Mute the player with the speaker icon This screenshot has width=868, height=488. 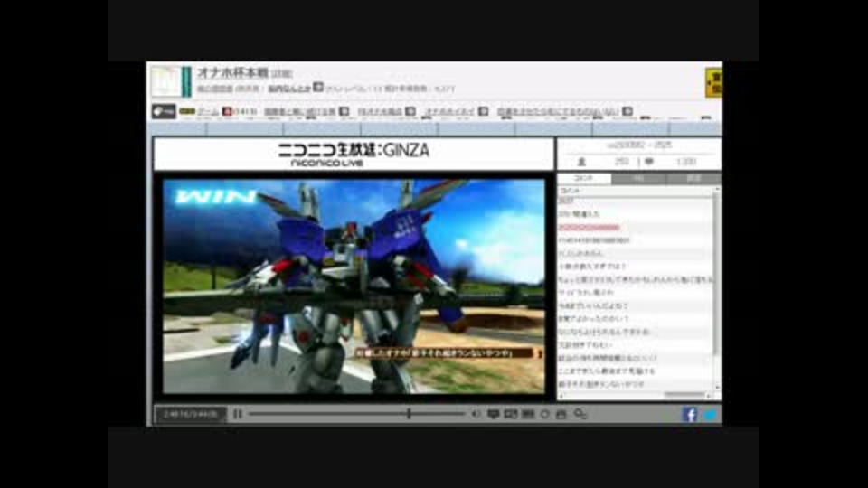click(476, 414)
